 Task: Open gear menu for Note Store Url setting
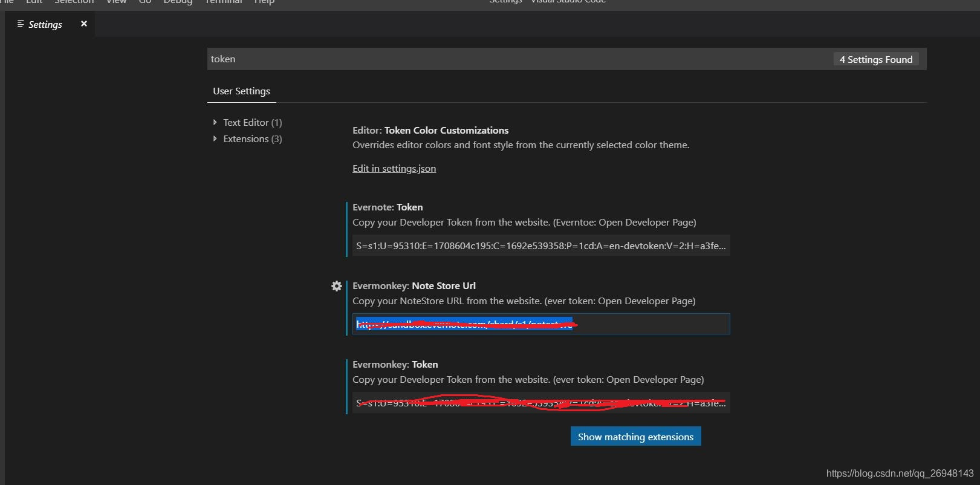pyautogui.click(x=337, y=286)
